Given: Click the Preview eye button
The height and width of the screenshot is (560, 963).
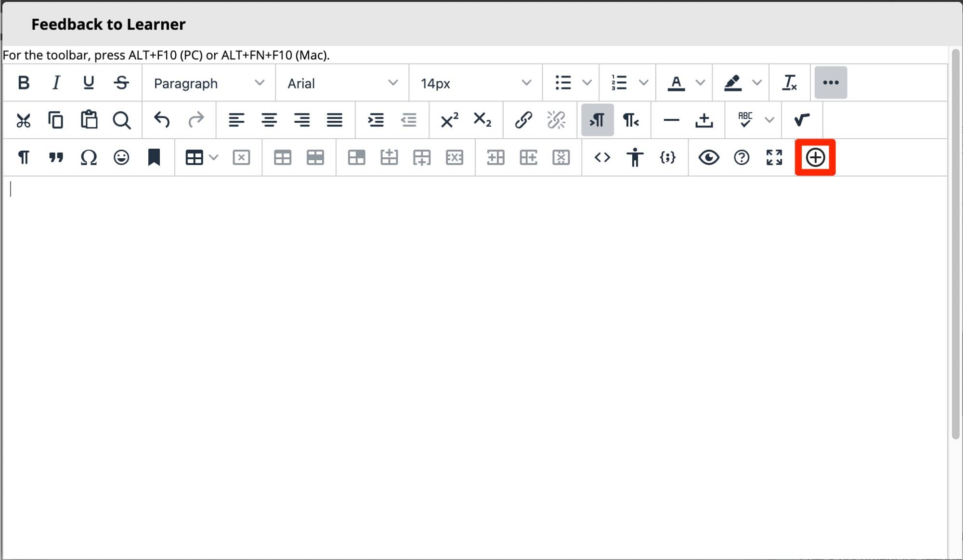Looking at the screenshot, I should (x=708, y=157).
